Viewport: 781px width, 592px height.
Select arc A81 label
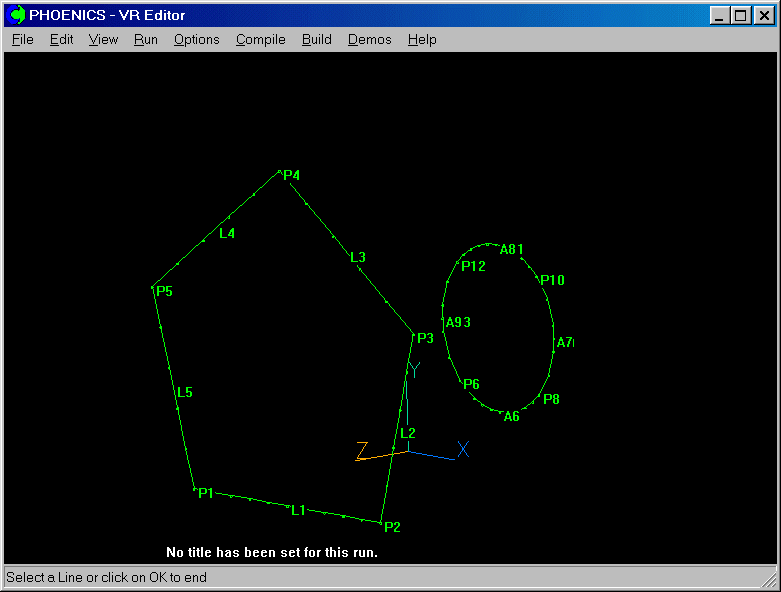pos(512,249)
